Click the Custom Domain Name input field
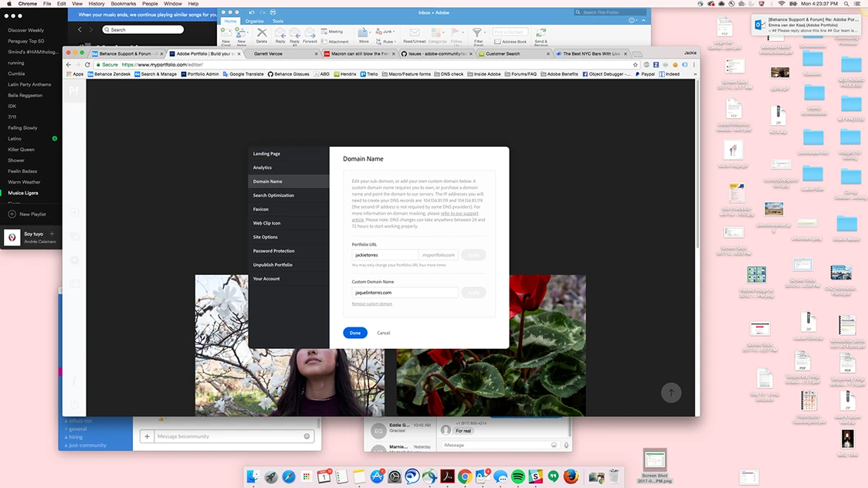868x488 pixels. tap(404, 292)
